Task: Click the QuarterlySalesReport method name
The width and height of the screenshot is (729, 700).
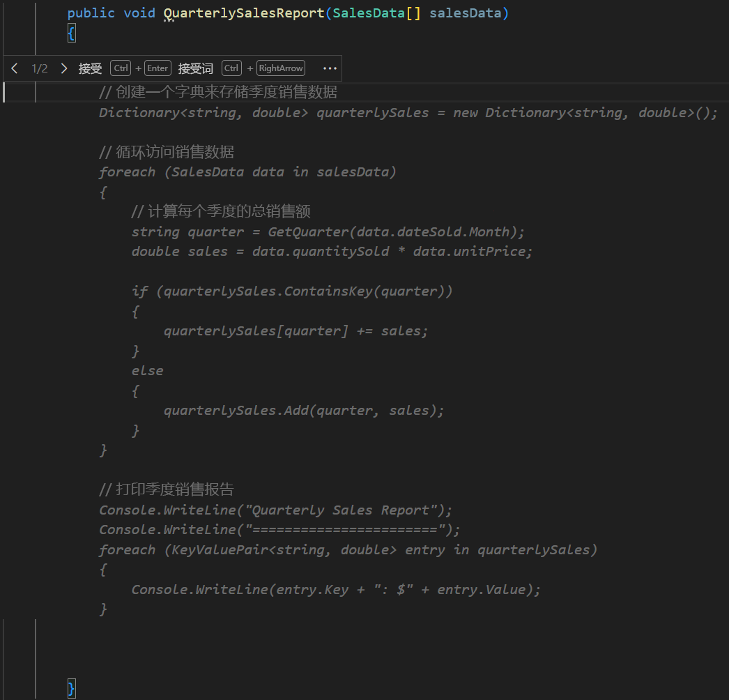Action: [x=244, y=13]
